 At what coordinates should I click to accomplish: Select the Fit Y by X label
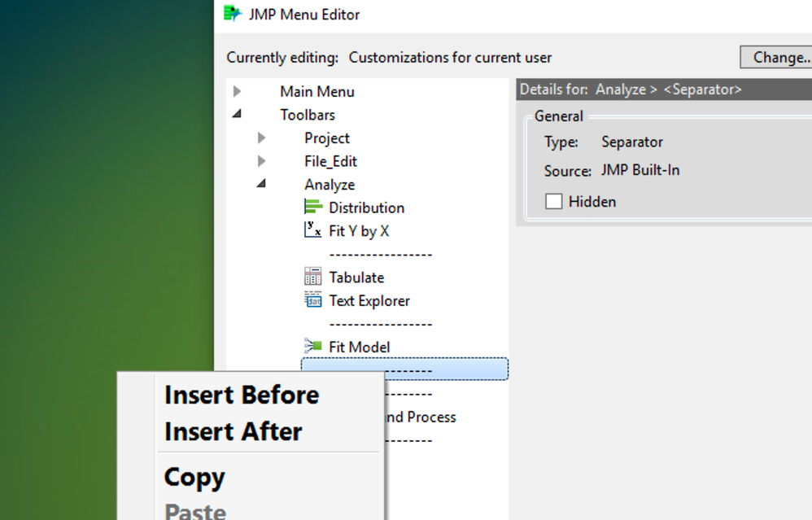[x=359, y=231]
